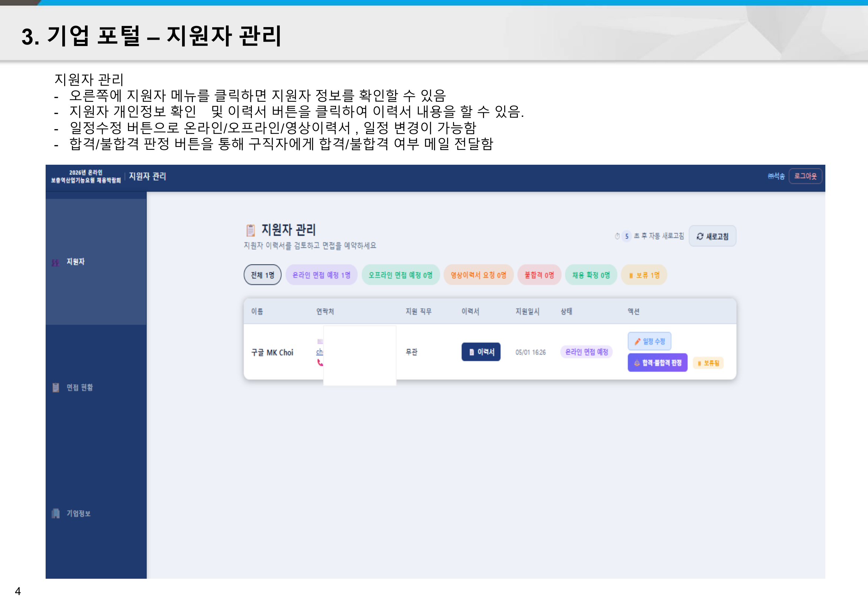Click the 로그아웃 button
Image resolution: width=868 pixels, height=601 pixels.
coord(805,176)
